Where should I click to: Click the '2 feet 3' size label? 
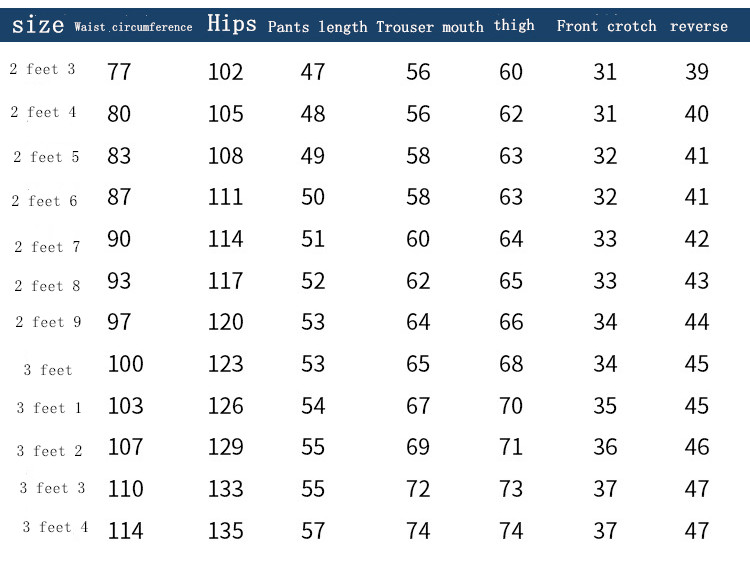click(42, 70)
